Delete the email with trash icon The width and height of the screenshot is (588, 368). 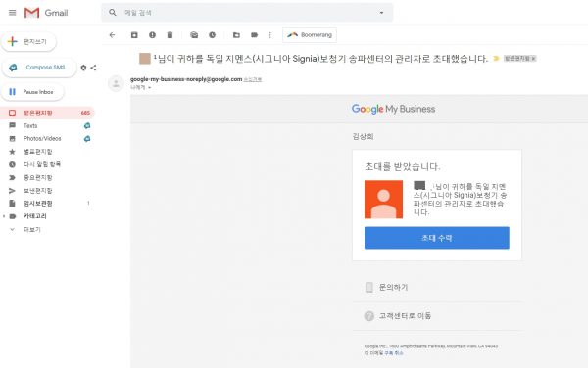(x=170, y=35)
